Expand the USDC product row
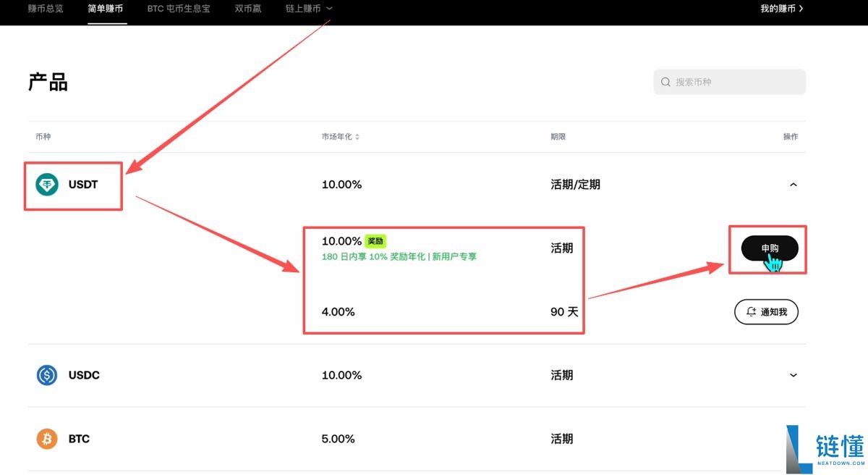Viewport: 868px width, 475px height. pos(793,375)
